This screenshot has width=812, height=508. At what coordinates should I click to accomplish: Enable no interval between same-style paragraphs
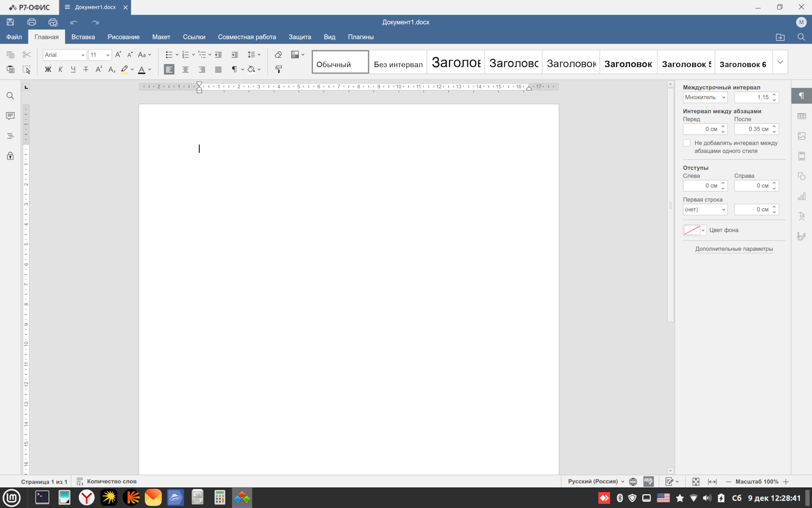687,143
